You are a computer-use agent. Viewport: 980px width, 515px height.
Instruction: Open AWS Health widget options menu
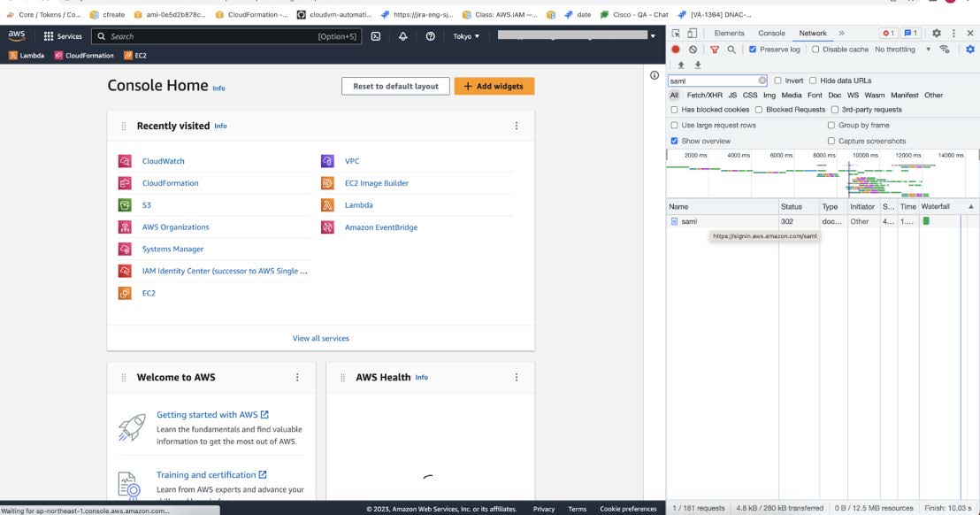coord(517,378)
